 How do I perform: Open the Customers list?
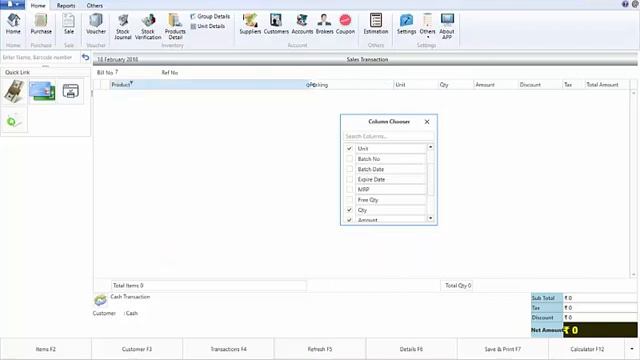point(276,24)
